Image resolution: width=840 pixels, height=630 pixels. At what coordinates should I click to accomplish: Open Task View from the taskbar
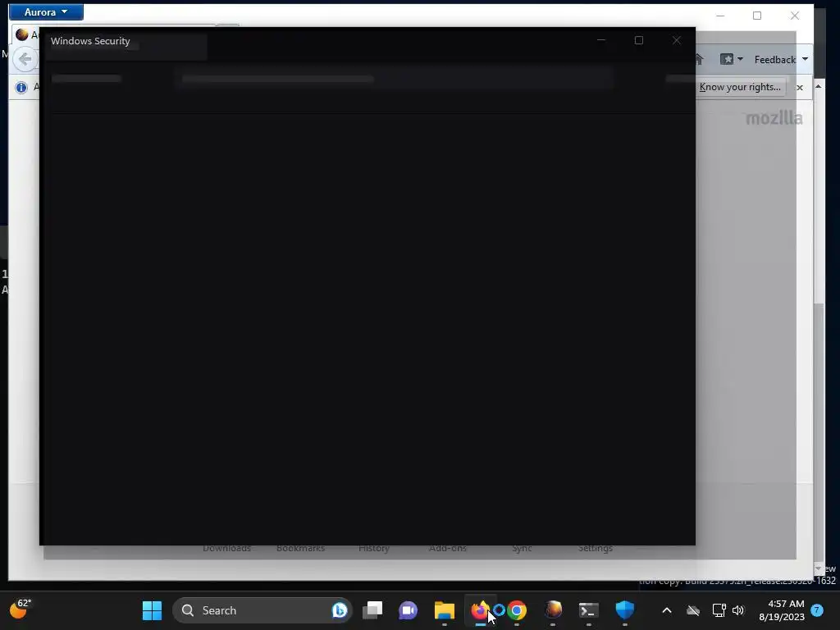pos(372,610)
